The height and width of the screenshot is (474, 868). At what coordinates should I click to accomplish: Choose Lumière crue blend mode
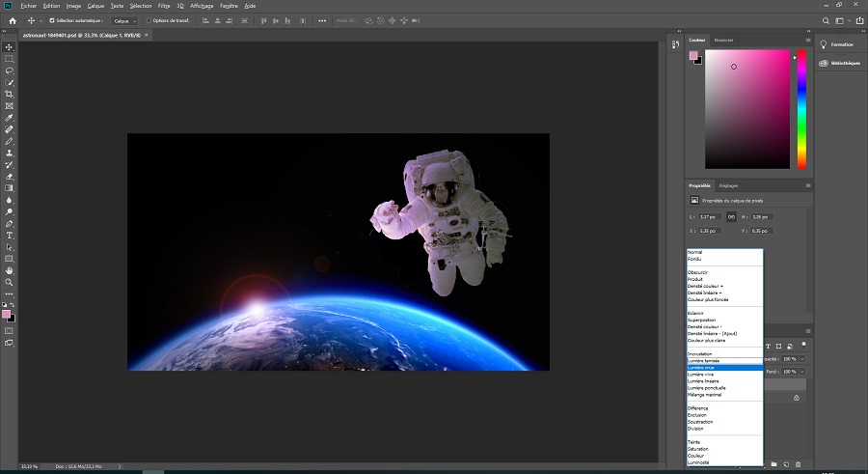click(x=724, y=368)
